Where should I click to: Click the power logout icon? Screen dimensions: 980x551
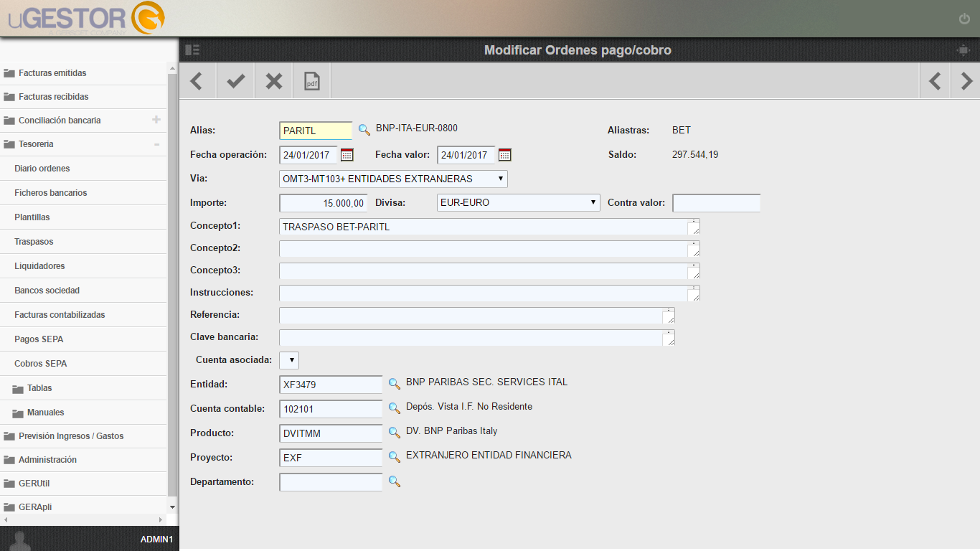coord(964,19)
